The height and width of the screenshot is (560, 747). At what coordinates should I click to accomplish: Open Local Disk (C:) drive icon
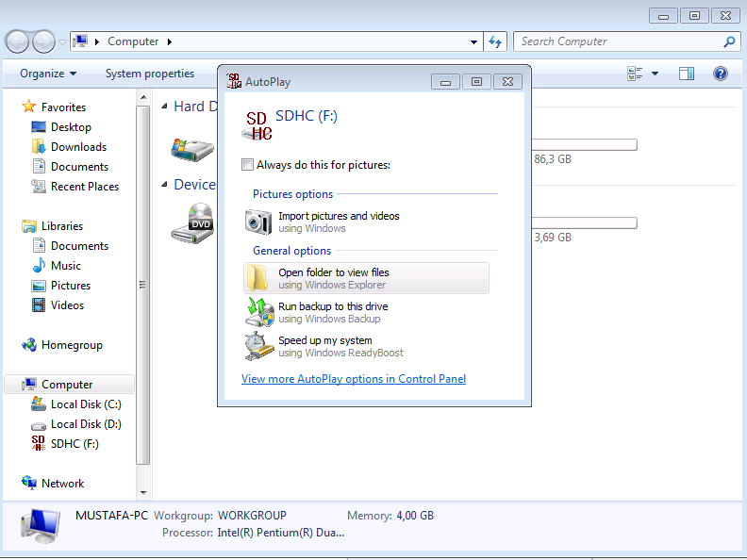[x=39, y=404]
